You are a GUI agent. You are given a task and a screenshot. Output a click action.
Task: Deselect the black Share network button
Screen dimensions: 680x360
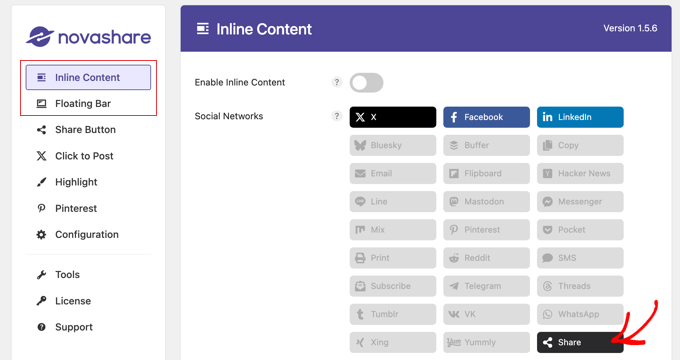[x=580, y=343]
